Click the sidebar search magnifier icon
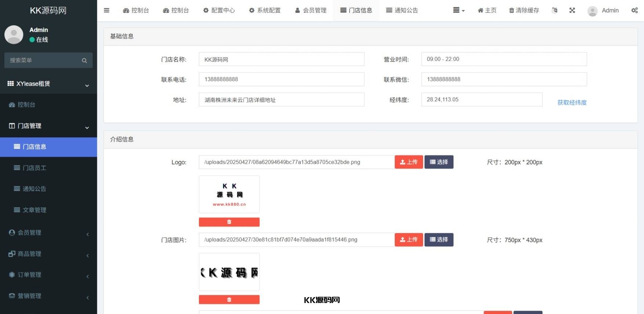 84,60
